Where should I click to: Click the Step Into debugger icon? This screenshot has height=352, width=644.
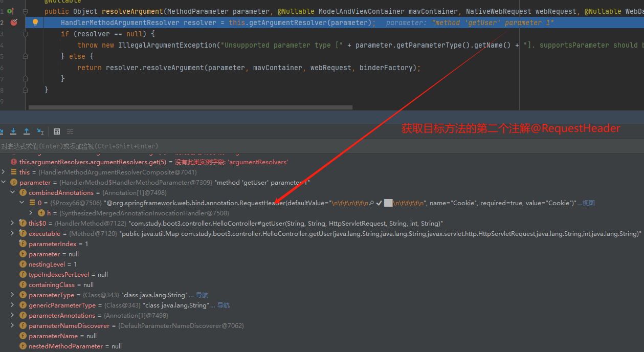pos(13,131)
